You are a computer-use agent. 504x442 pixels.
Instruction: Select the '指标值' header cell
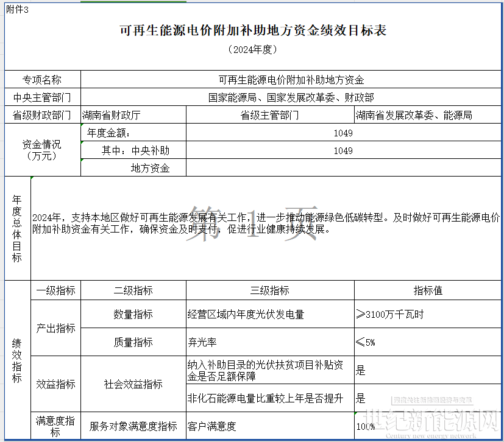click(428, 290)
